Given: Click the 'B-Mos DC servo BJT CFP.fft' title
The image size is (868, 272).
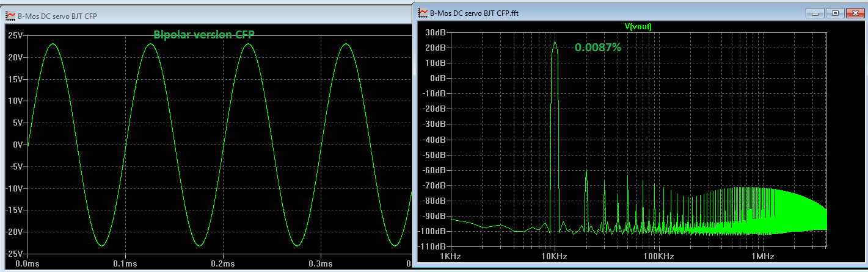Looking at the screenshot, I should click(x=475, y=12).
